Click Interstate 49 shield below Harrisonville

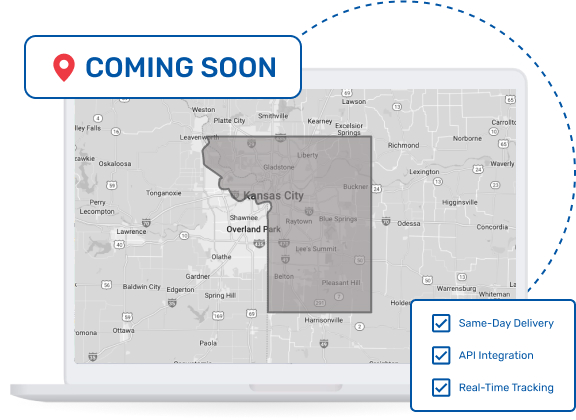[323, 343]
